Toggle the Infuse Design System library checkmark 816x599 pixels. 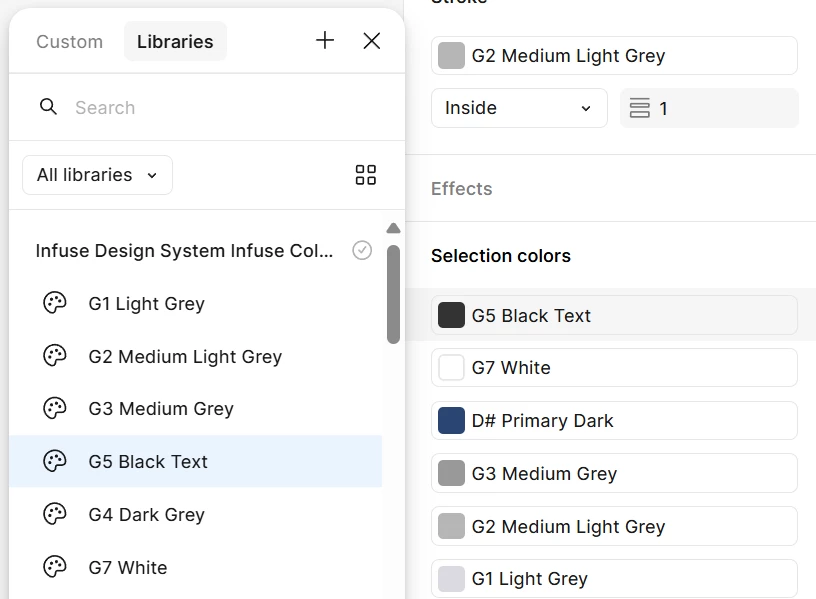coord(362,250)
